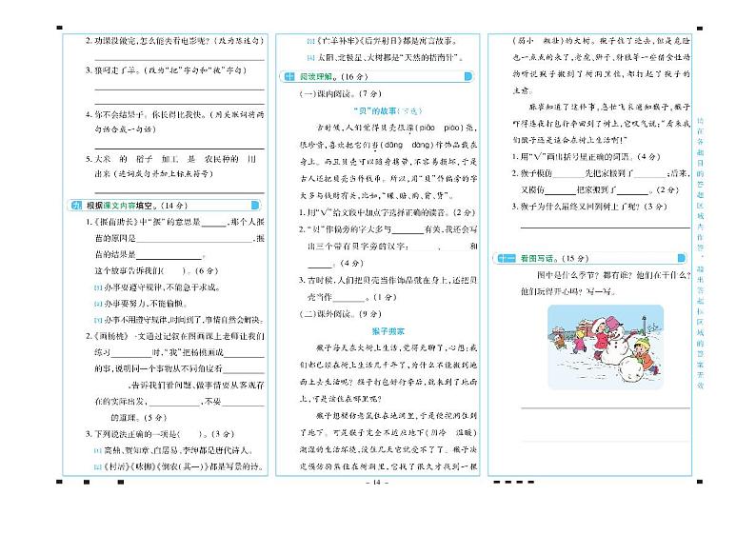This screenshot has width=756, height=535.
Task: Click the blue number badge beside 看图写话
Action: tap(506, 259)
